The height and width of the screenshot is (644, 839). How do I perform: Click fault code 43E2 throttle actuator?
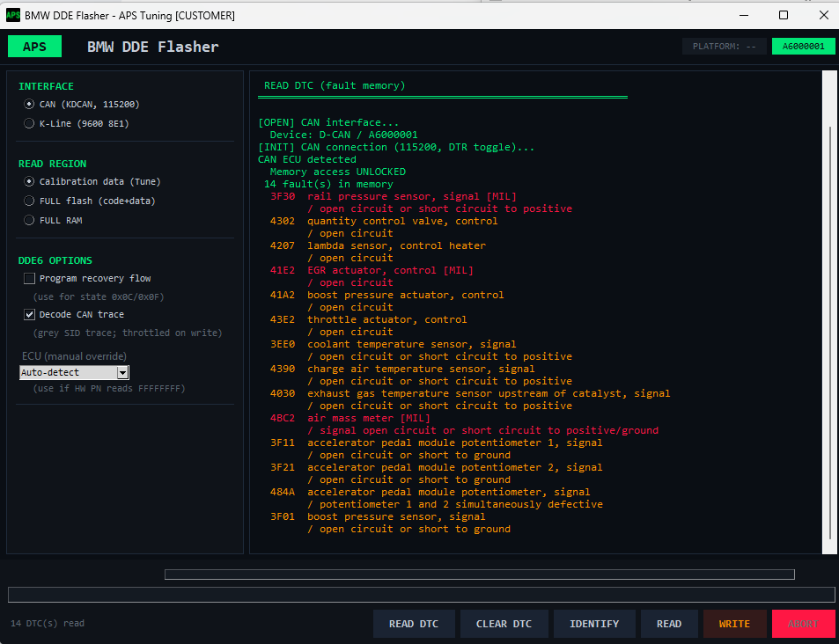point(369,319)
